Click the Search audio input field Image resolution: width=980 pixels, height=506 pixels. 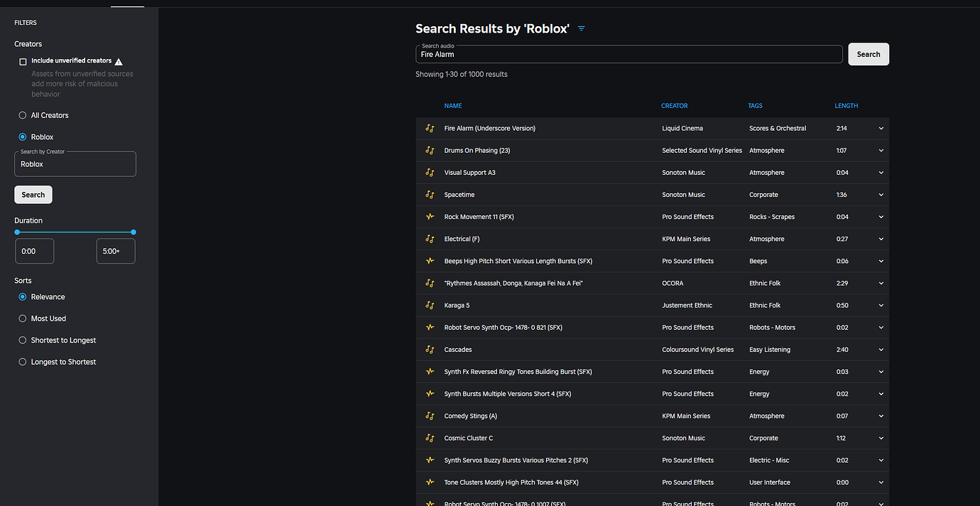coord(628,54)
